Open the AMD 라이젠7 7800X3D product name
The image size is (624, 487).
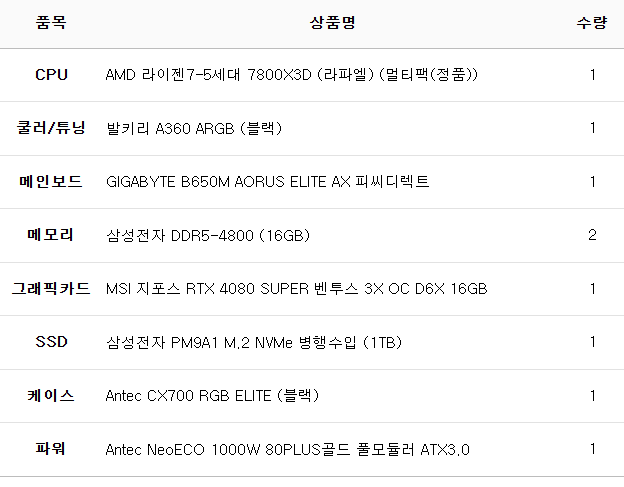click(x=292, y=75)
